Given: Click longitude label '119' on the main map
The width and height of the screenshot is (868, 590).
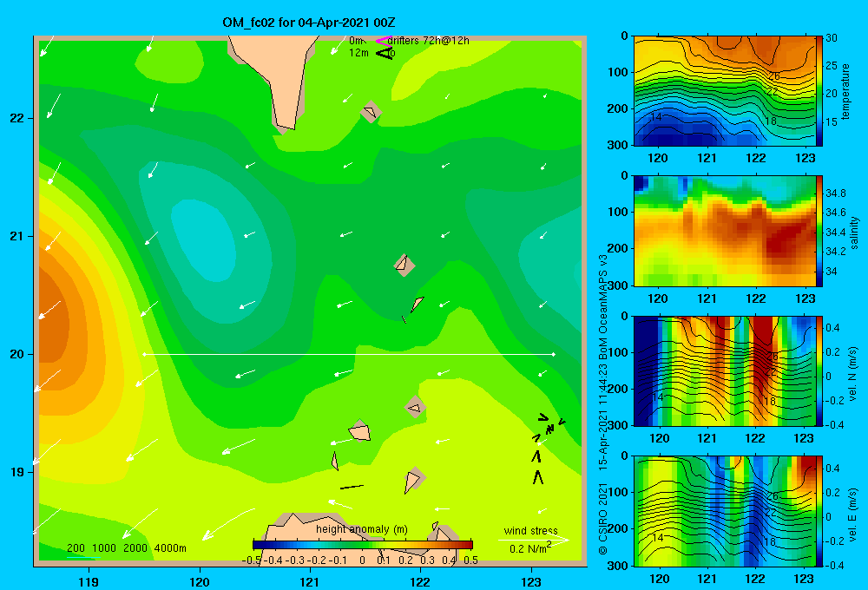Looking at the screenshot, I should [89, 581].
